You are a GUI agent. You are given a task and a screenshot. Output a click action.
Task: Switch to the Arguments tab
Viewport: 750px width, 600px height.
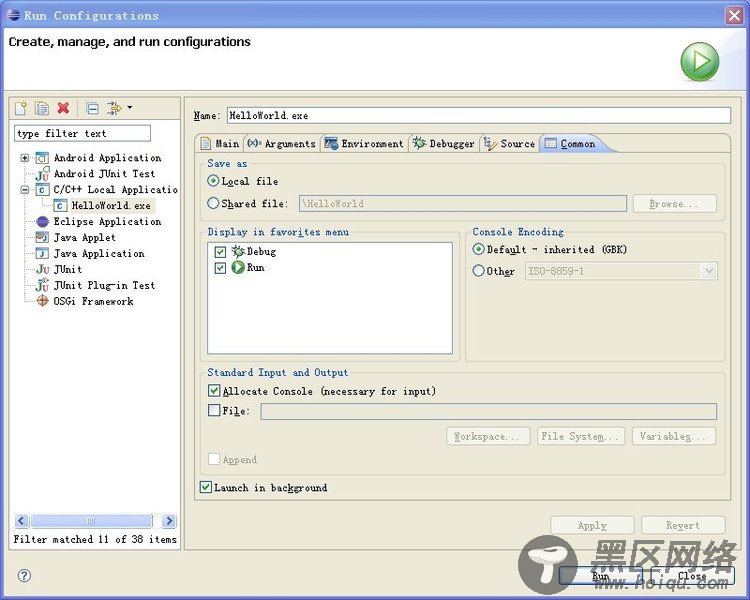(281, 144)
